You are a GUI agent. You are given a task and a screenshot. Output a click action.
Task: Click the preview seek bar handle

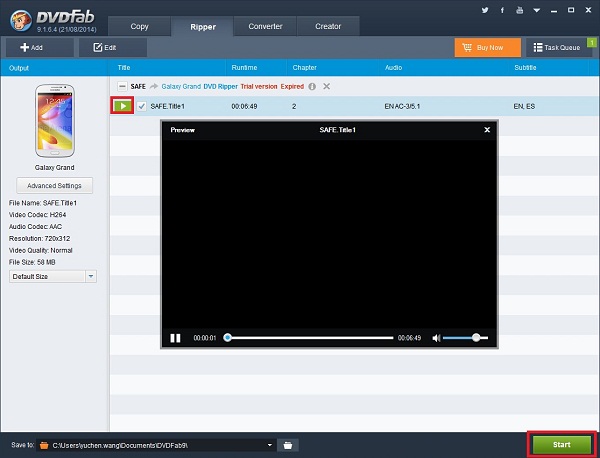point(228,337)
